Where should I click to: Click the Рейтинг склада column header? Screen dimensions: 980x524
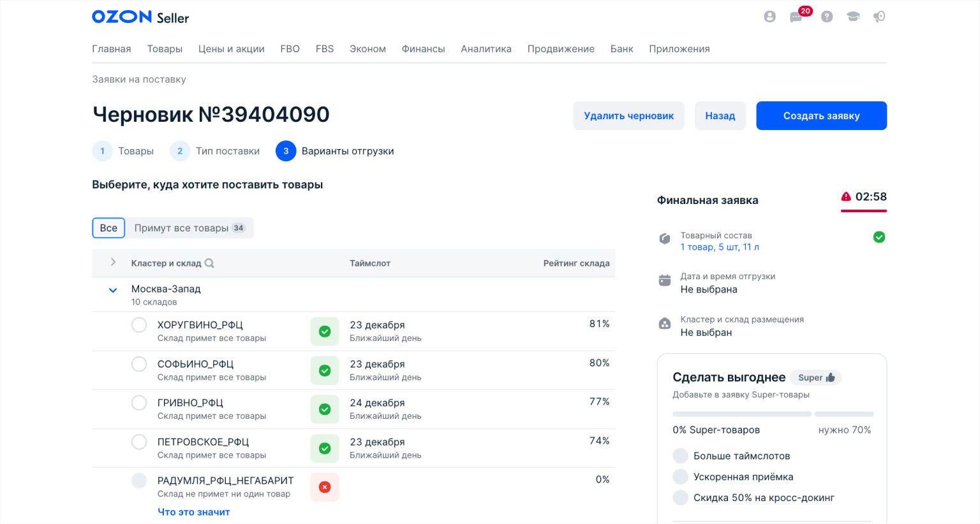click(576, 263)
